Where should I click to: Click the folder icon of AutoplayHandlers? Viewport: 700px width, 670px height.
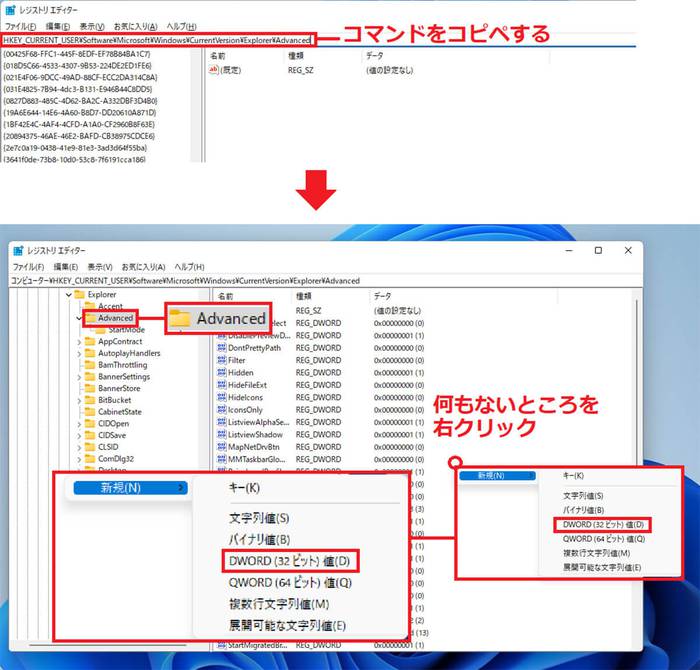coord(90,353)
